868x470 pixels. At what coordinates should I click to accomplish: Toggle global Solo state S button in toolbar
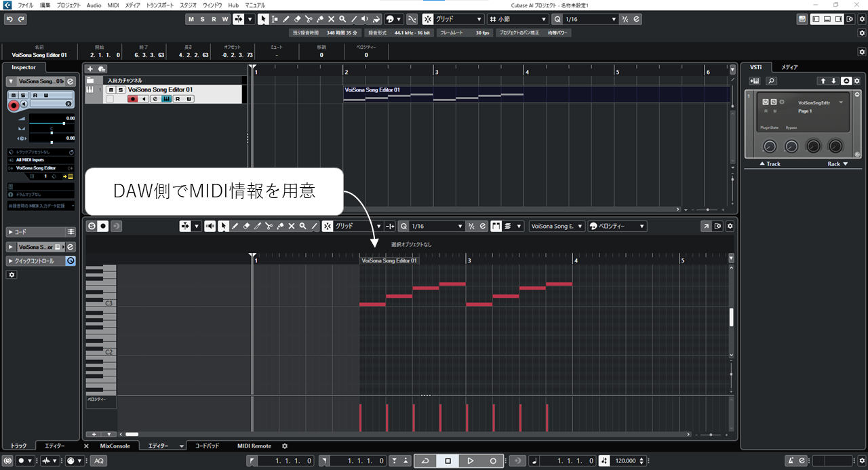tap(203, 19)
